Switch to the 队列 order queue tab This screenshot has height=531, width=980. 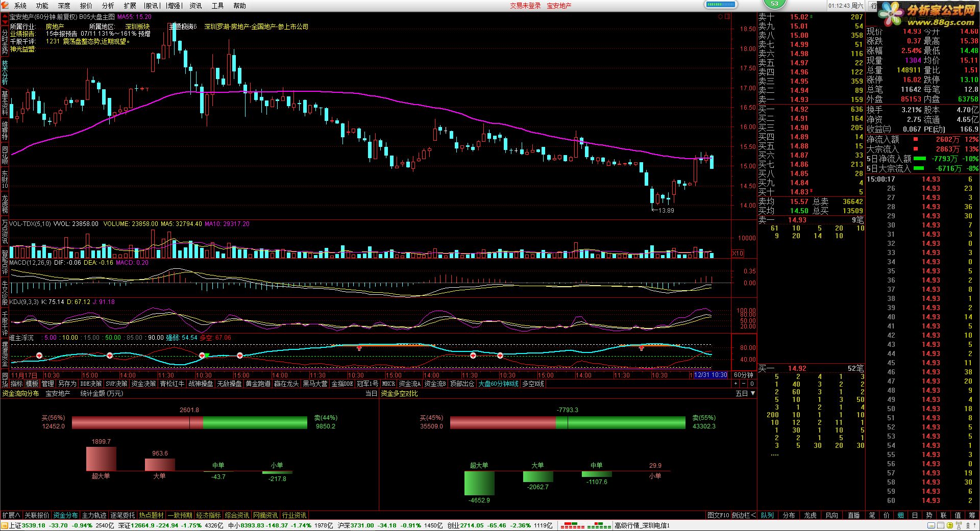(x=767, y=515)
